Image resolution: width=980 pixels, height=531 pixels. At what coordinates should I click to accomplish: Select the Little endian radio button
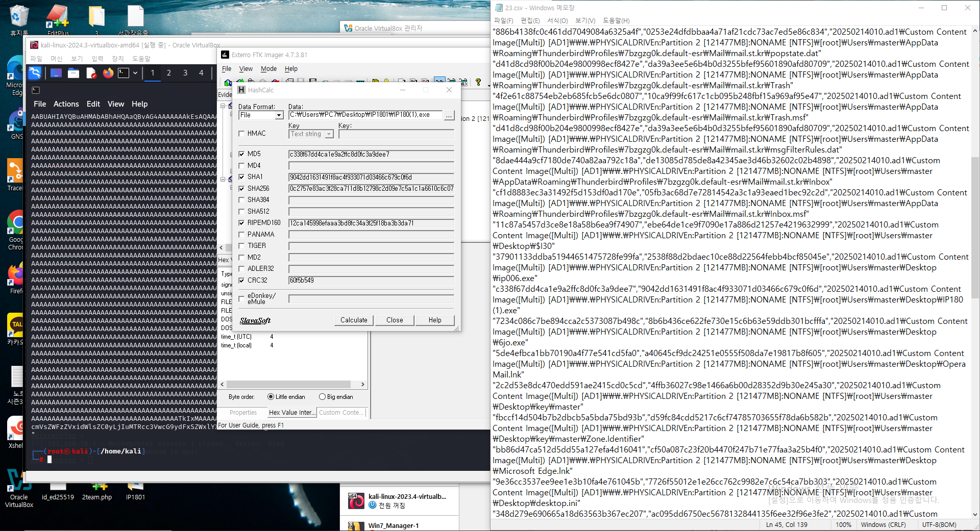(x=271, y=397)
